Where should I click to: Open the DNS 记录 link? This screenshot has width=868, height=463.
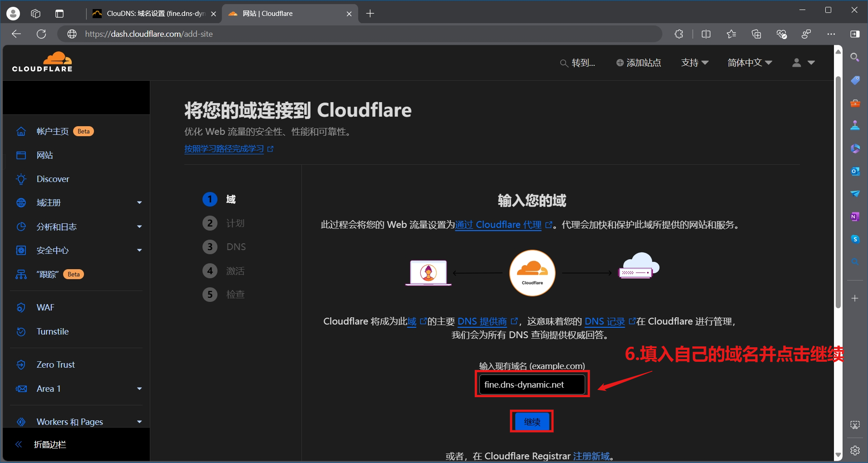[605, 321]
